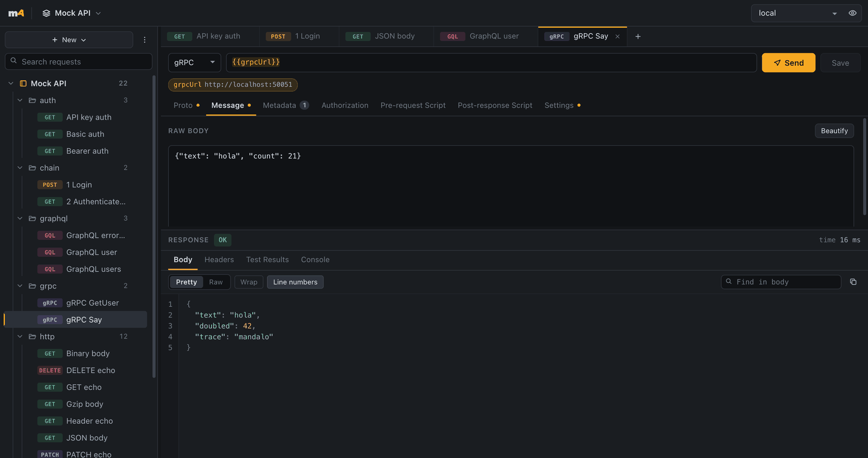The image size is (868, 458).
Task: Click the m4 app logo
Action: (x=16, y=13)
